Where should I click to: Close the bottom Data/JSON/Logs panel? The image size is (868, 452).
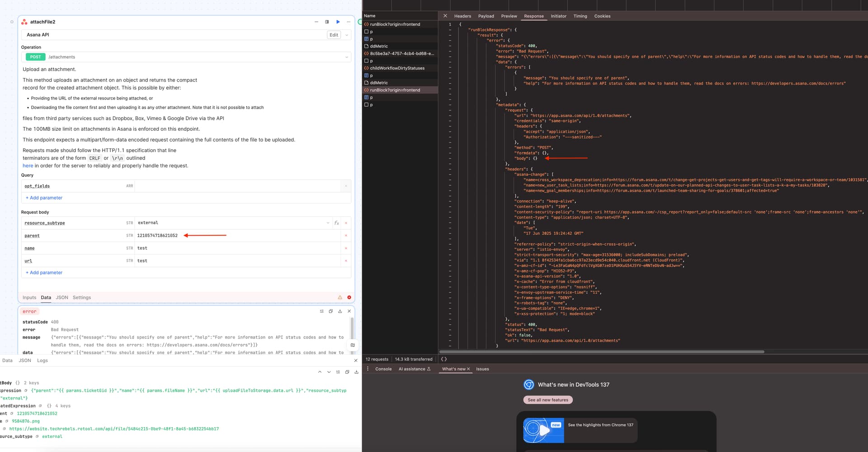pos(356,361)
